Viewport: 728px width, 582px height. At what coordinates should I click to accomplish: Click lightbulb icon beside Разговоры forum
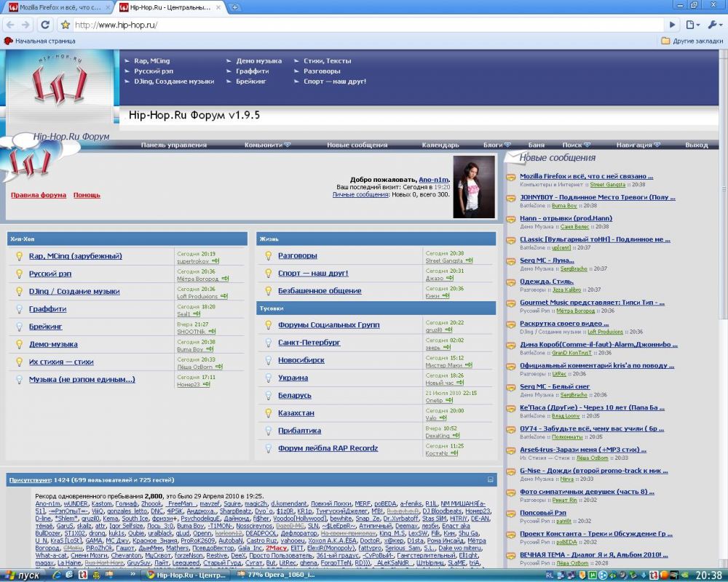click(269, 255)
